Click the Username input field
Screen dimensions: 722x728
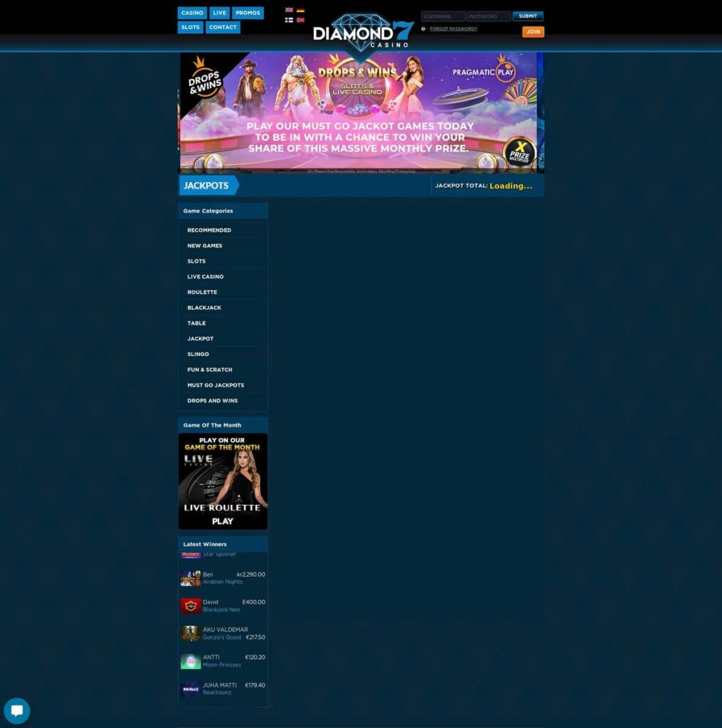pyautogui.click(x=443, y=16)
